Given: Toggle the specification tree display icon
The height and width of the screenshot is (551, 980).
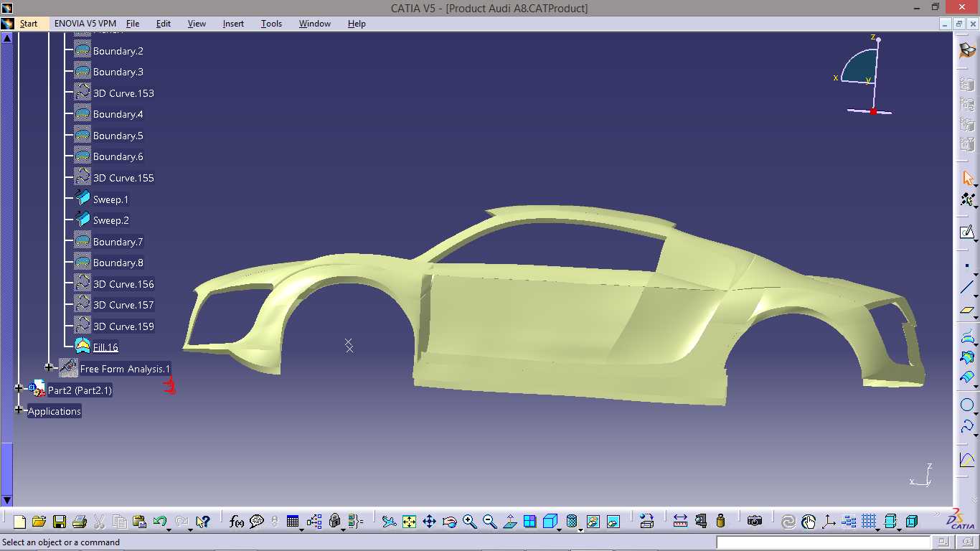Looking at the screenshot, I should (x=849, y=522).
